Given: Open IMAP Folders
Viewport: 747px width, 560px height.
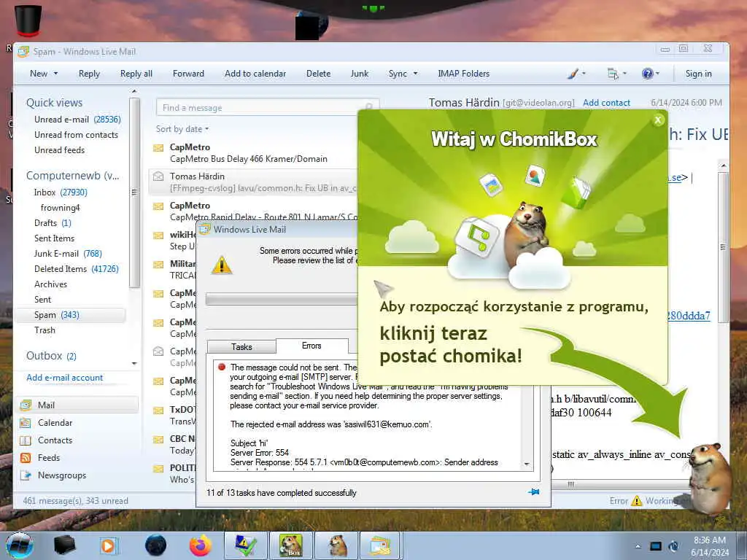Looking at the screenshot, I should pyautogui.click(x=463, y=74).
